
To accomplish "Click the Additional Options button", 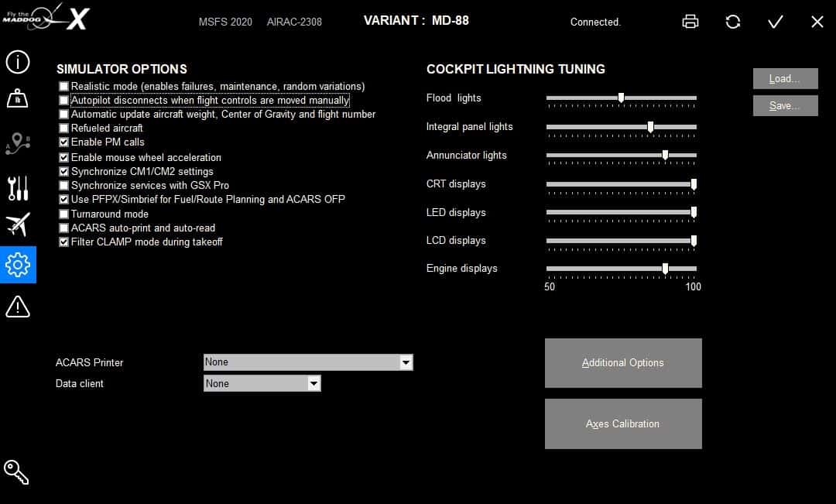I will [623, 363].
